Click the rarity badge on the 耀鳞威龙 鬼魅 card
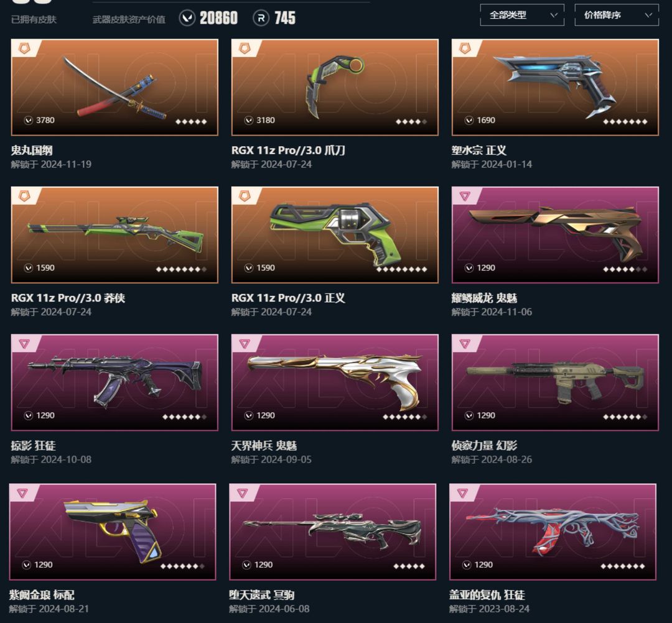672x623 pixels. coord(465,196)
